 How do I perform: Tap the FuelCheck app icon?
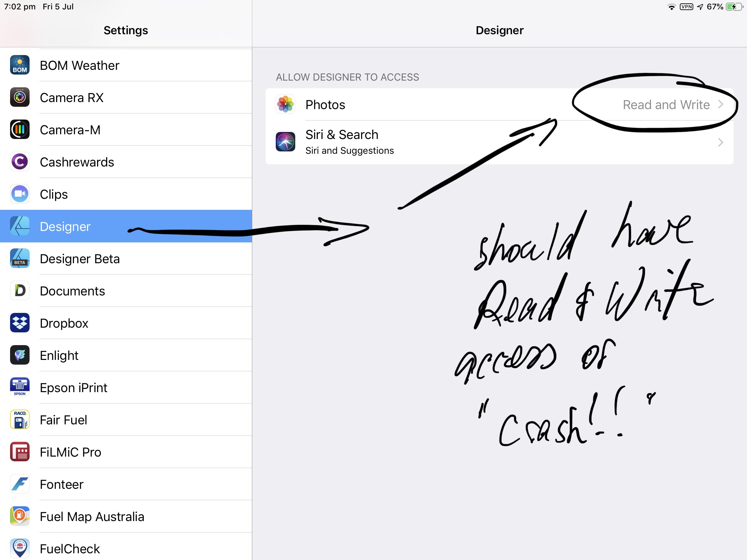tap(19, 549)
